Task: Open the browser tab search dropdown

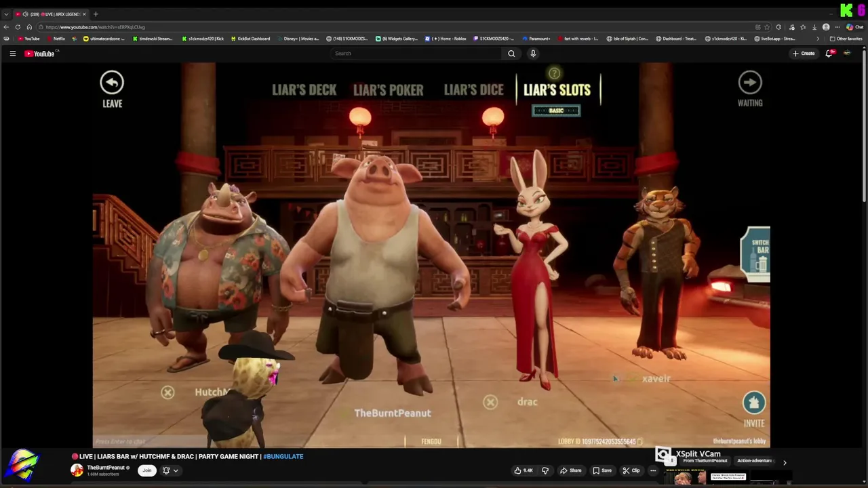Action: pyautogui.click(x=6, y=14)
